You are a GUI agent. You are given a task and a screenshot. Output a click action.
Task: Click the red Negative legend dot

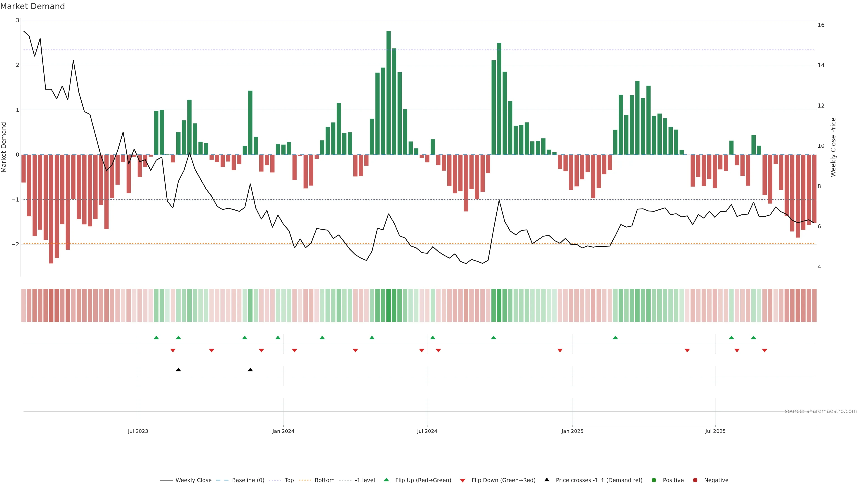695,480
